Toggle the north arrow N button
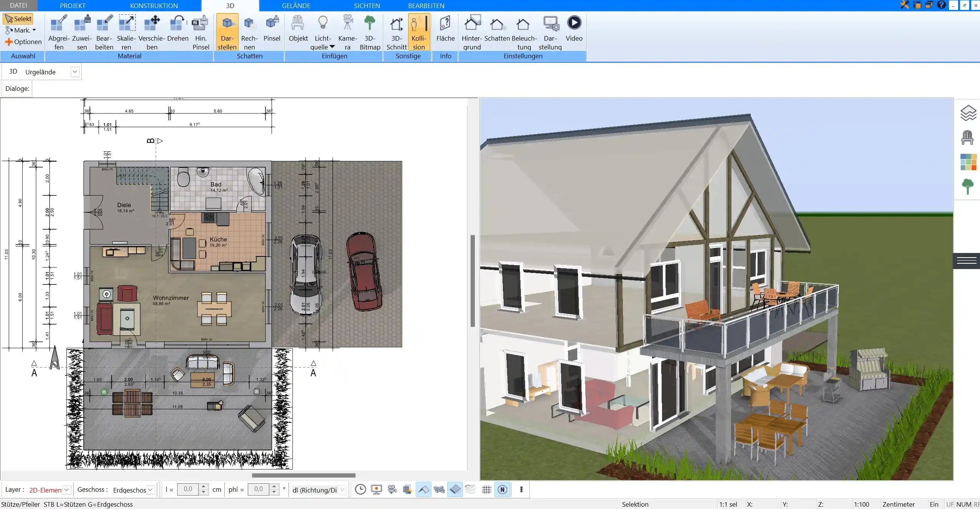Viewport: 980px width, 509px height. [x=502, y=489]
